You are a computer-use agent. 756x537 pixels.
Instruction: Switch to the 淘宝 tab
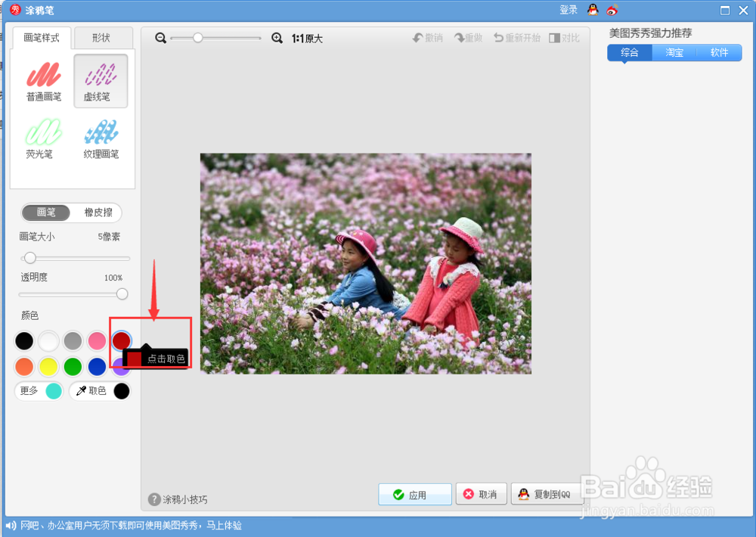674,53
